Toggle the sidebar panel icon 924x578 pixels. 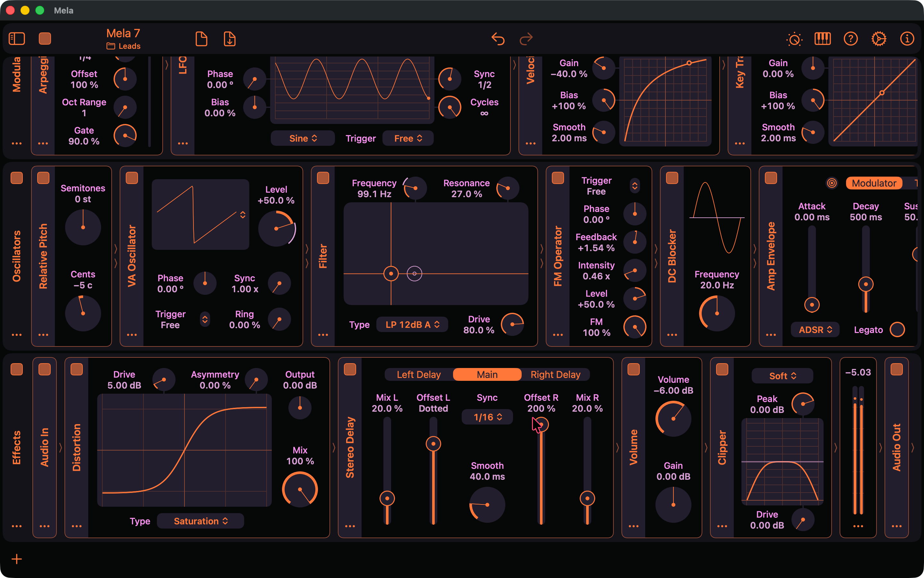tap(17, 39)
